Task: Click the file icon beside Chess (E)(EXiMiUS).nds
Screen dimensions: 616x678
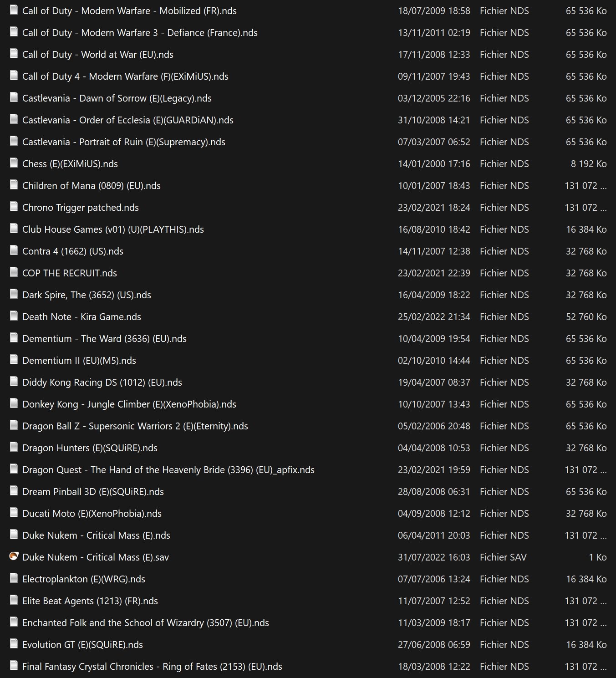Action: tap(14, 163)
